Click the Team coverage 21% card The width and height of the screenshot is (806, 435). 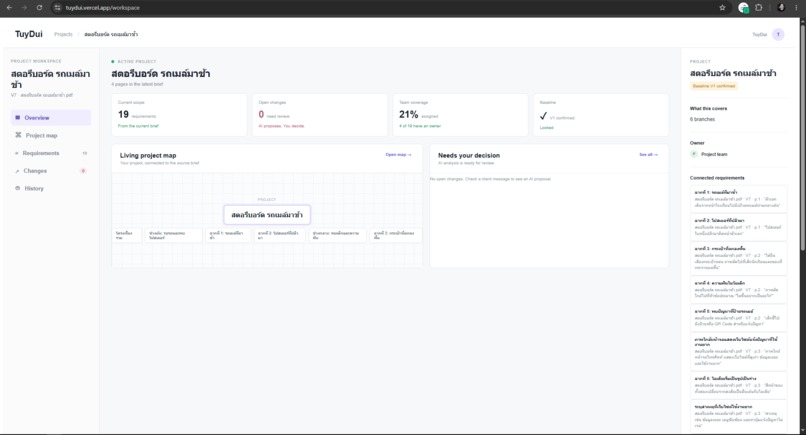pos(461,115)
